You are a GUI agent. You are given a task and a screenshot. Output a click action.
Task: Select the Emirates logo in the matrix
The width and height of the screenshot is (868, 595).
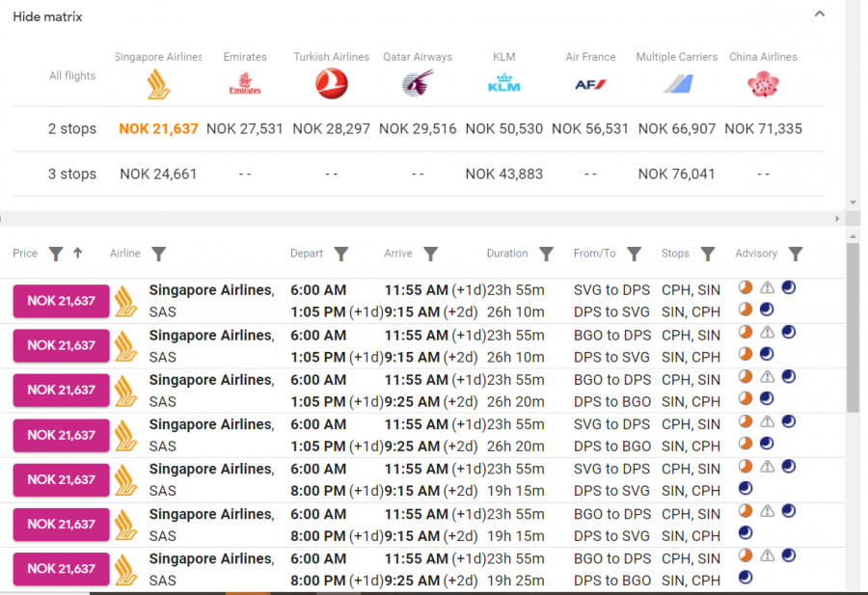pos(245,84)
